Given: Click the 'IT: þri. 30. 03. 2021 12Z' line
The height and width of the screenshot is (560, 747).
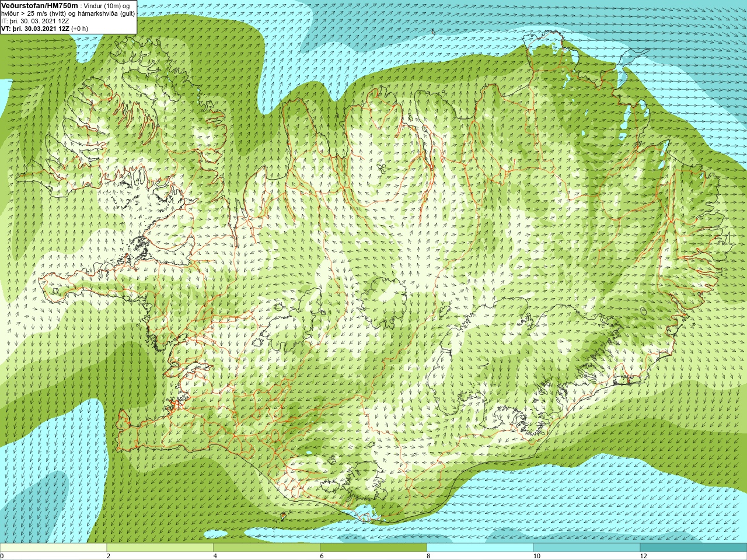Looking at the screenshot, I should 36,21.
